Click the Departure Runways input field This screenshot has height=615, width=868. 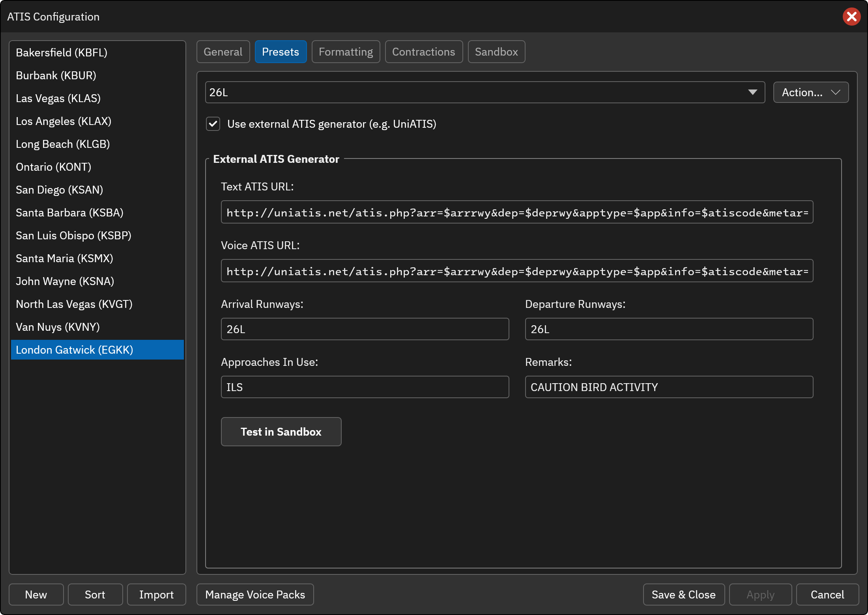click(669, 329)
